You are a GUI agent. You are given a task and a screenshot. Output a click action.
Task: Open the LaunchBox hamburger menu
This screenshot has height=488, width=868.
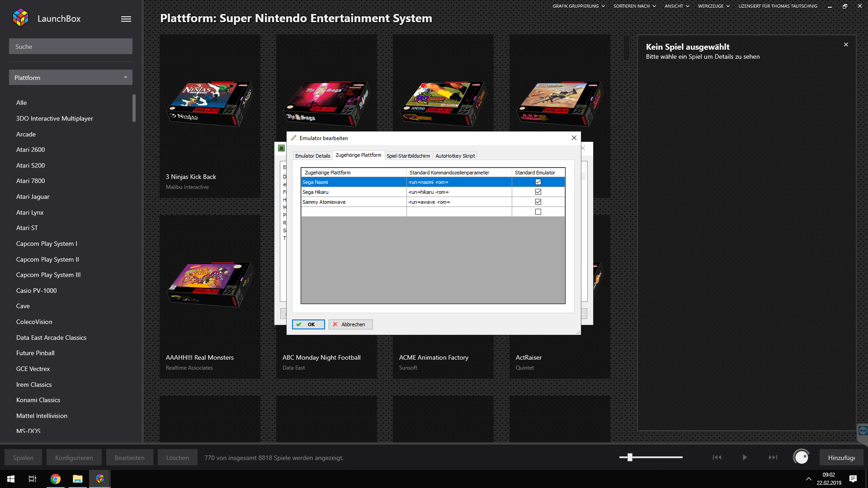pos(126,19)
